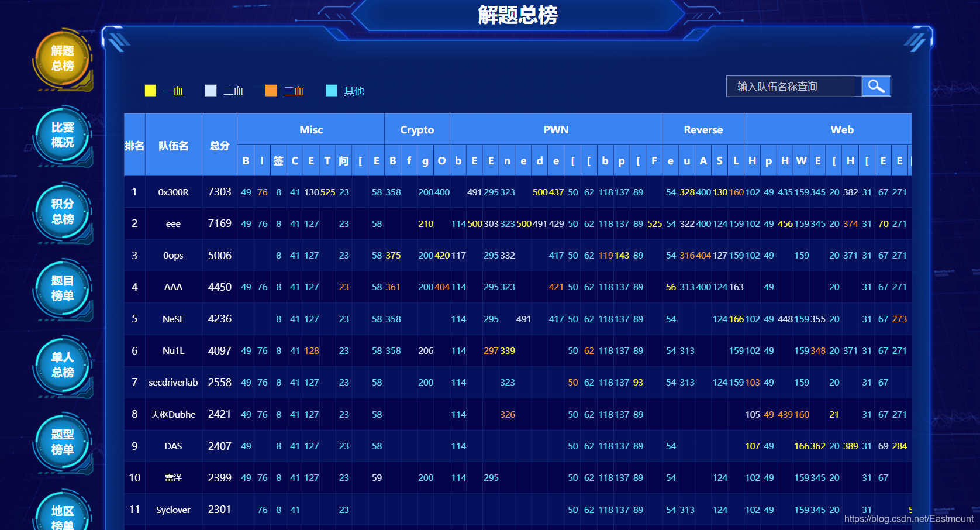The width and height of the screenshot is (980, 530).
Task: Click the 总分 column header
Action: coord(220,145)
